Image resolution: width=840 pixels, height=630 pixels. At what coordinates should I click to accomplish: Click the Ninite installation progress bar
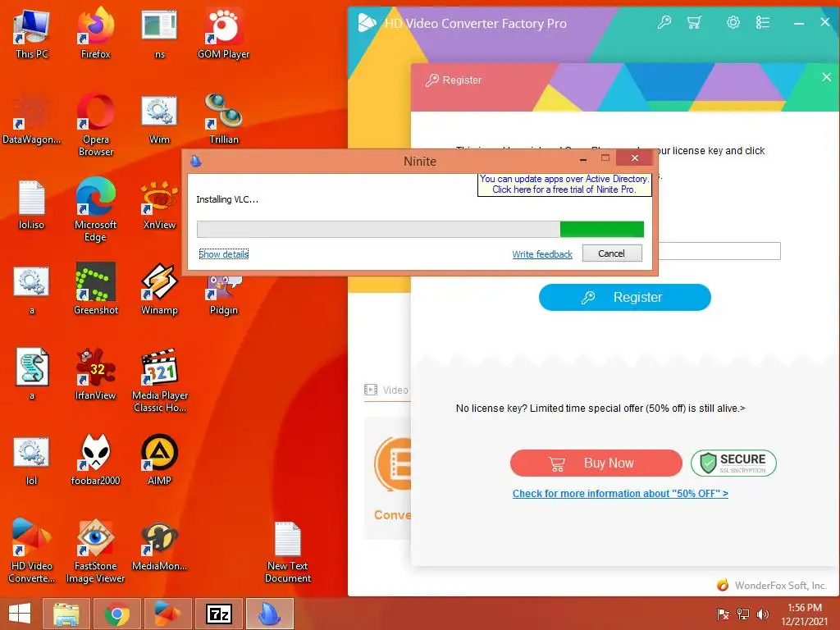coord(420,230)
